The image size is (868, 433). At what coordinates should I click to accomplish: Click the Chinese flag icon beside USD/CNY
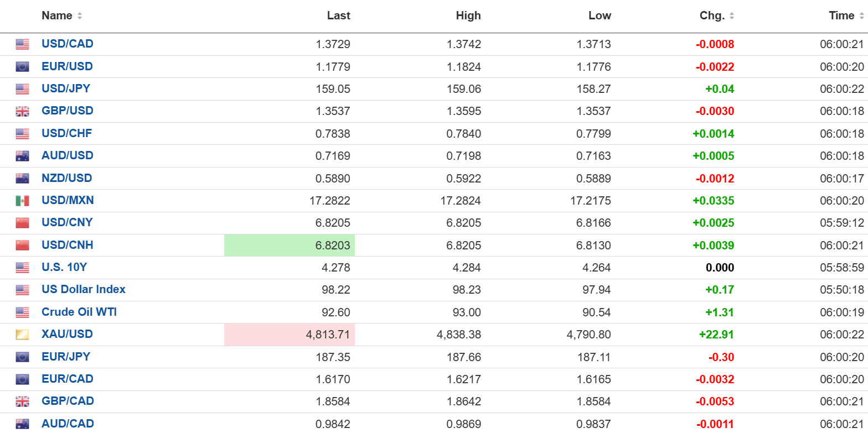point(22,223)
